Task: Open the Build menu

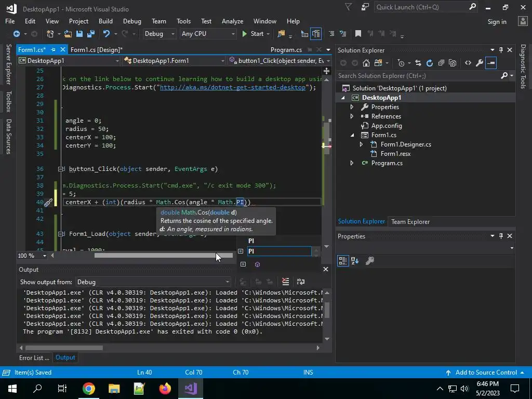Action: 105,21
